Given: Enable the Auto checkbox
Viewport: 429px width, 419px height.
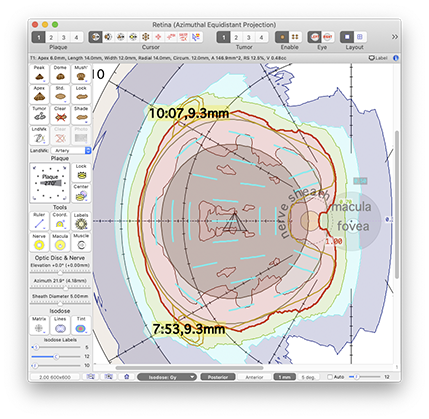Looking at the screenshot, I should coord(330,377).
